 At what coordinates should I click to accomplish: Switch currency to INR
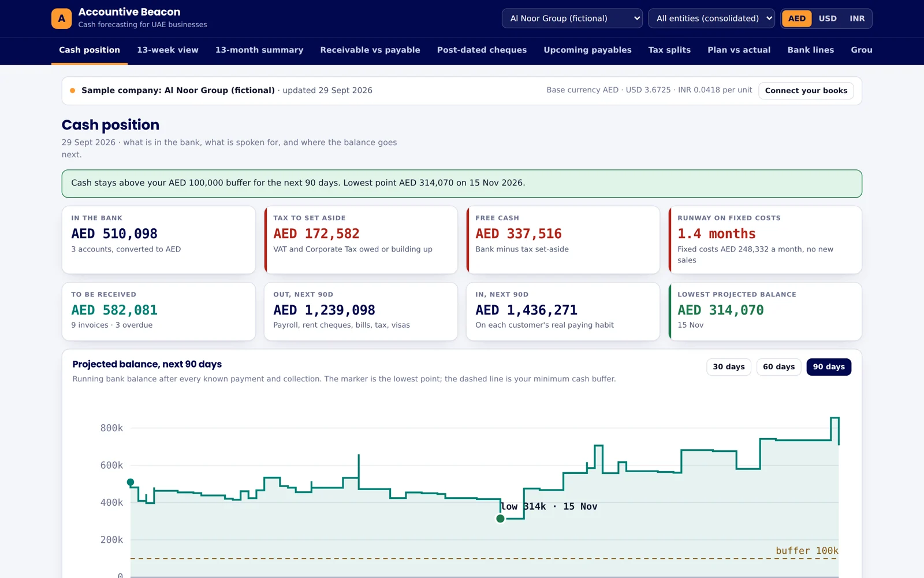point(857,18)
